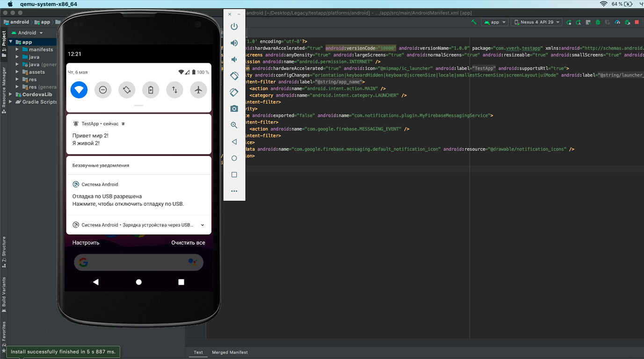Open the Android project view dropdown
This screenshot has width=644, height=359.
coord(27,33)
